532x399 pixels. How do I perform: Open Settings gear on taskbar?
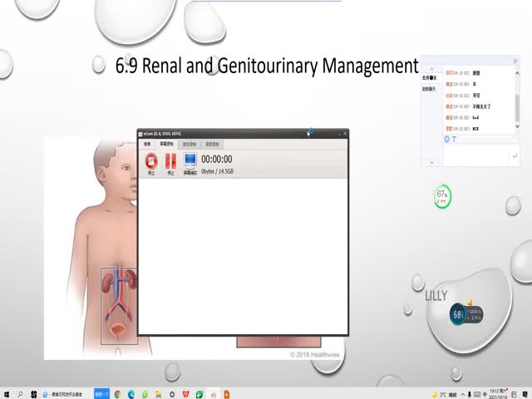(172, 394)
